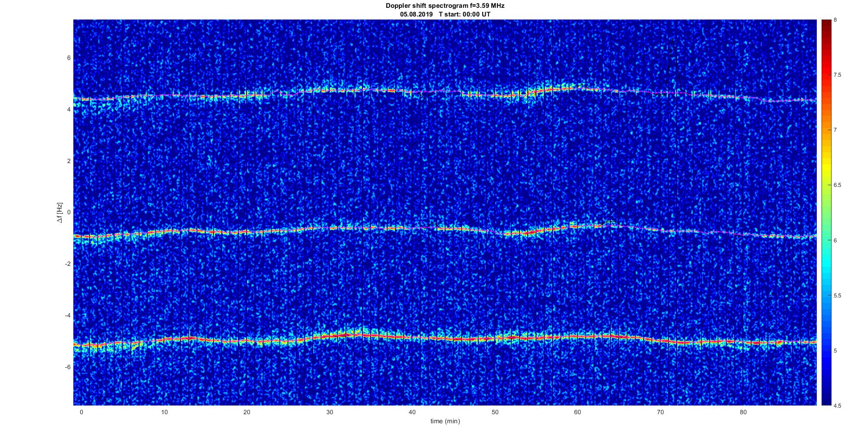Click time-axis tick label '20'
Image resolution: width=868 pixels, height=435 pixels.
coord(247,412)
